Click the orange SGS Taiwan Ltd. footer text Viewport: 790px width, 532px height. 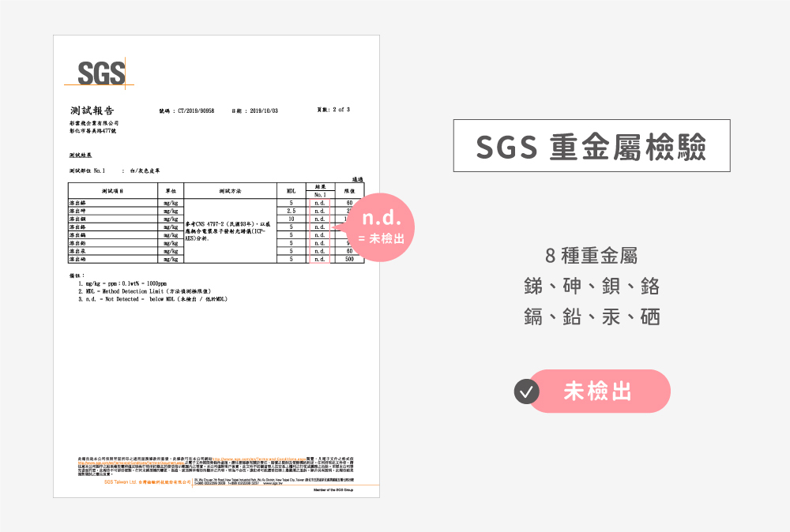point(148,482)
